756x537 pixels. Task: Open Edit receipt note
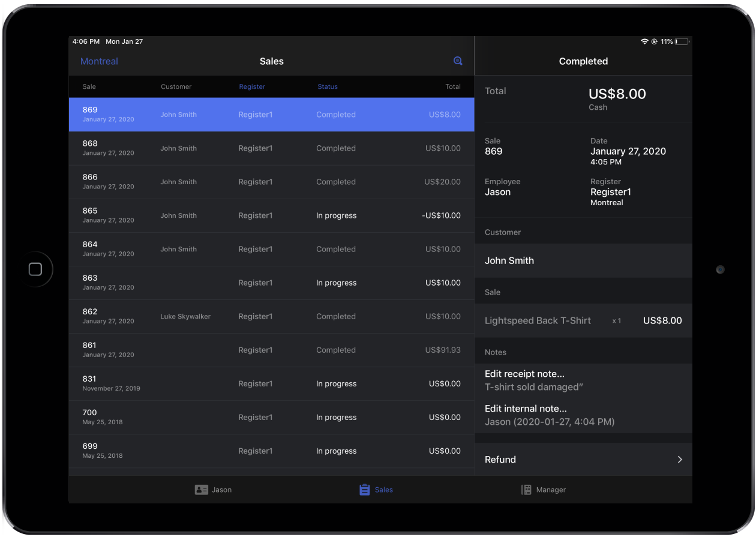coord(524,374)
